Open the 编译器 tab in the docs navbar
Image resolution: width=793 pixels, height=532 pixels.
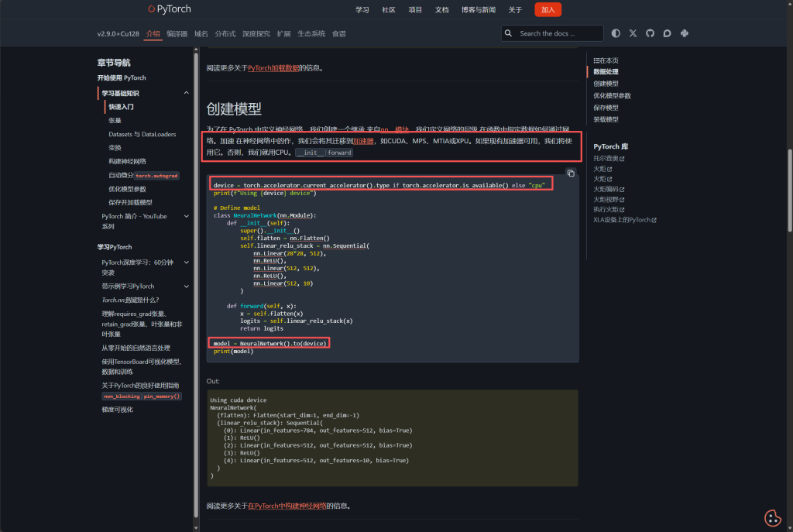[x=177, y=34]
